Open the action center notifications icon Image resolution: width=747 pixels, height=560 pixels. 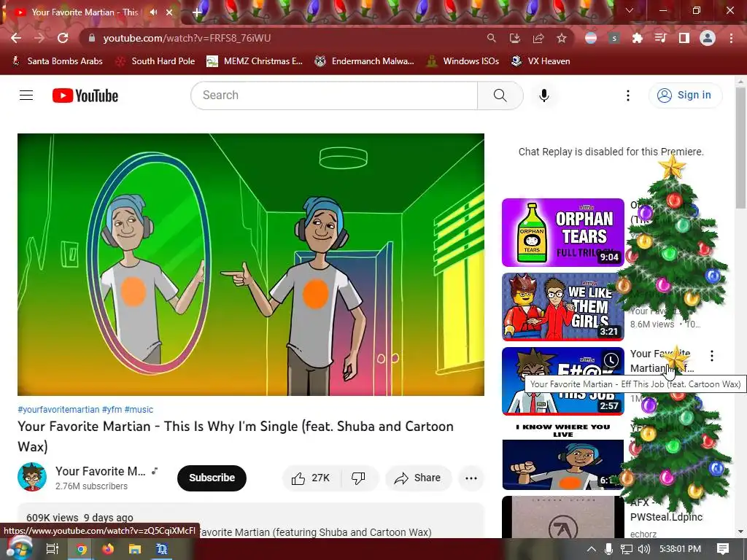point(723,549)
